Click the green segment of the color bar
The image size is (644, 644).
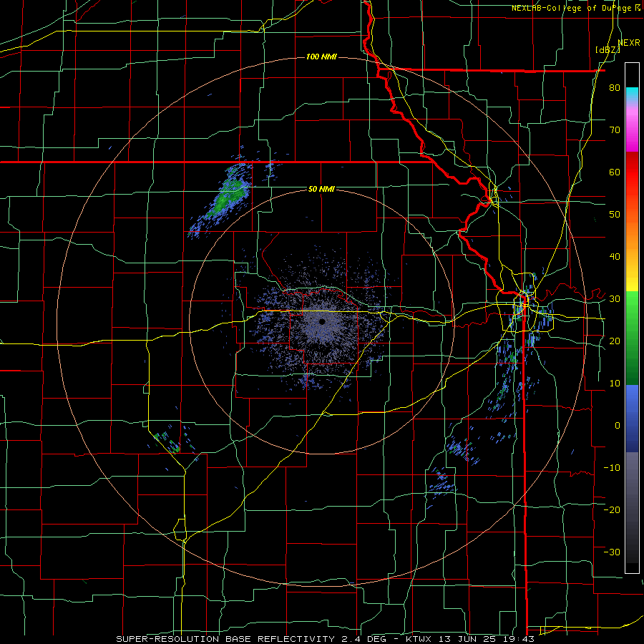632,338
